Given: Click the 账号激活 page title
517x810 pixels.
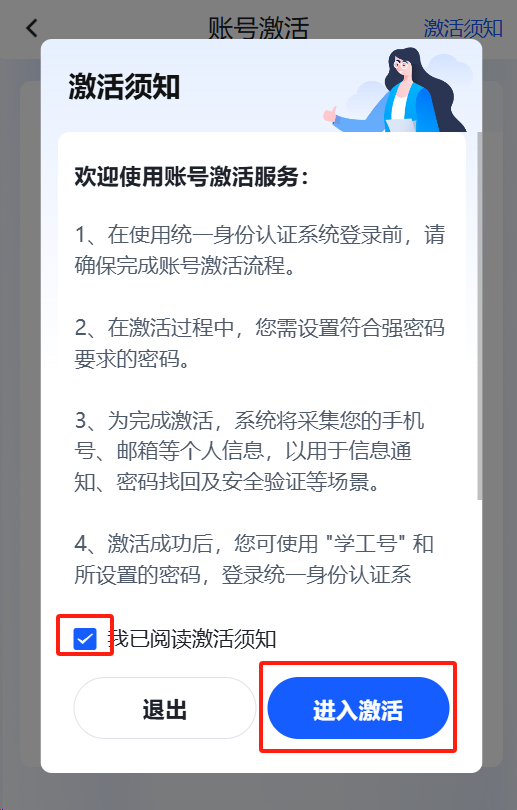Looking at the screenshot, I should pyautogui.click(x=258, y=28).
